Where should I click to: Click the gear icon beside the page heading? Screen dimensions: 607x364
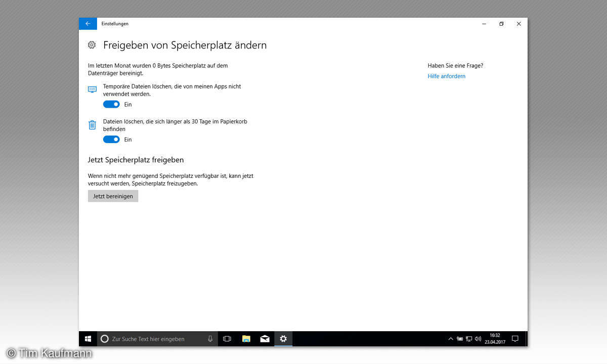tap(92, 45)
